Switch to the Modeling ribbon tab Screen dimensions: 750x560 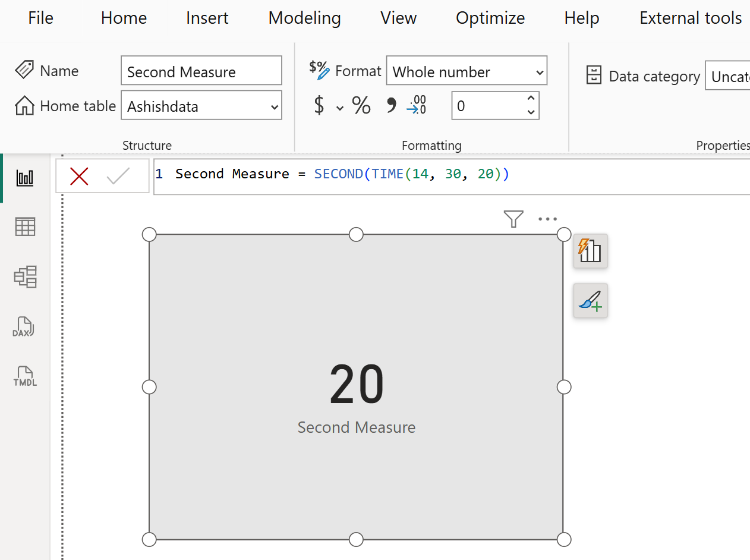[x=304, y=18]
